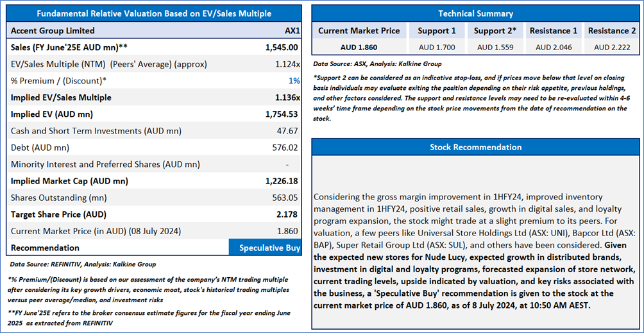Image resolution: width=644 pixels, height=333 pixels.
Task: Select the 'Current Market Price (in AUD) (08 July 2024)' label
Action: [96, 231]
